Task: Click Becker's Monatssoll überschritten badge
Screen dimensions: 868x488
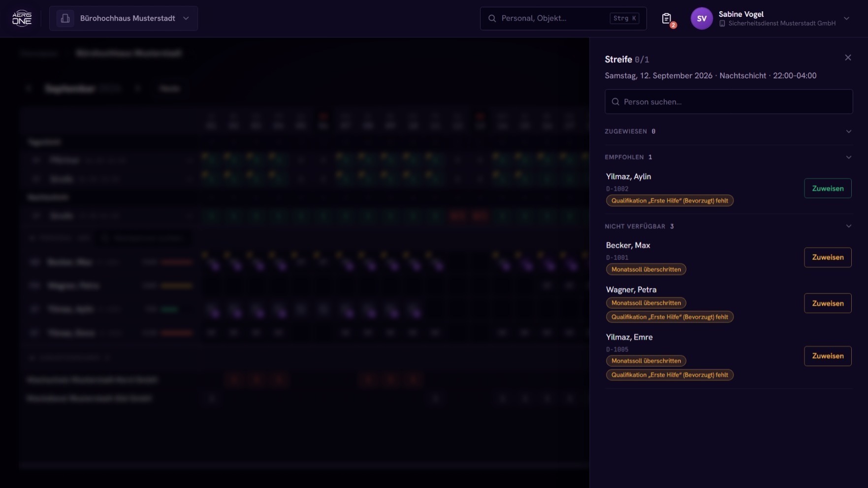Action: [645, 269]
